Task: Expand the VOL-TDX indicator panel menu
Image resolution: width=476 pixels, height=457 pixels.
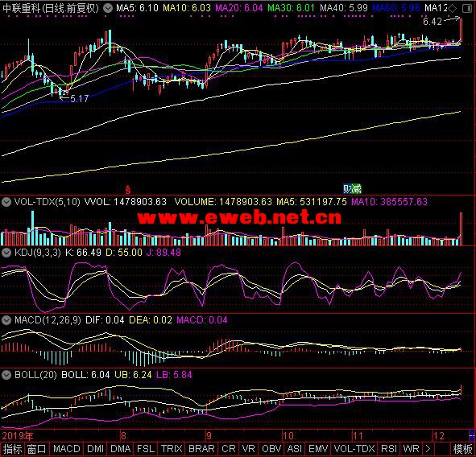Action: pyautogui.click(x=6, y=202)
